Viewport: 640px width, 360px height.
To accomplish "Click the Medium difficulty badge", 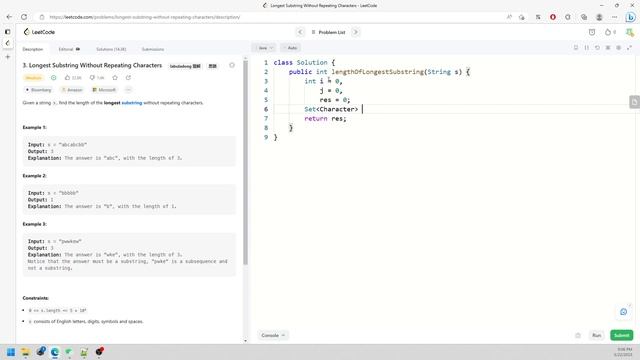I will 33,78.
